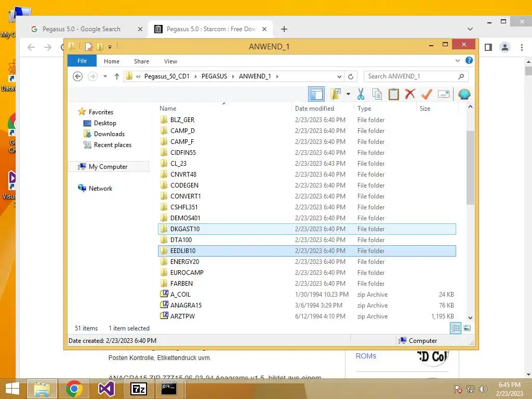Select Favorites in the navigation pane
Viewport: 532px width, 399px height.
pos(101,112)
